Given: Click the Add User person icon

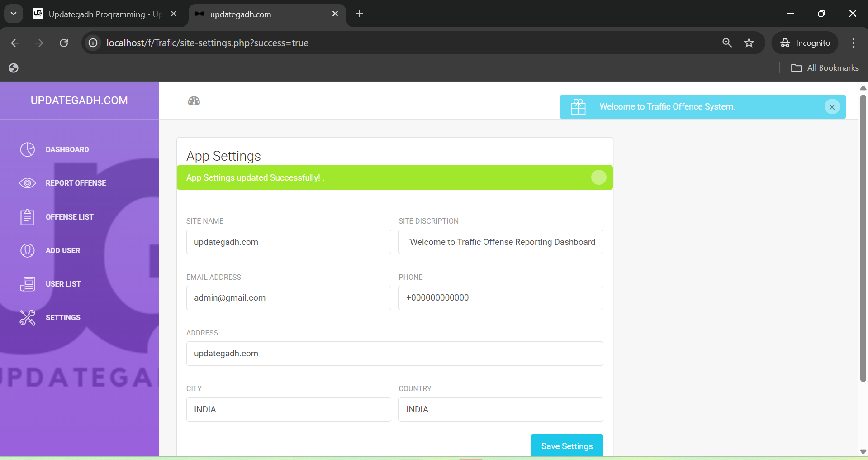Looking at the screenshot, I should [28, 250].
